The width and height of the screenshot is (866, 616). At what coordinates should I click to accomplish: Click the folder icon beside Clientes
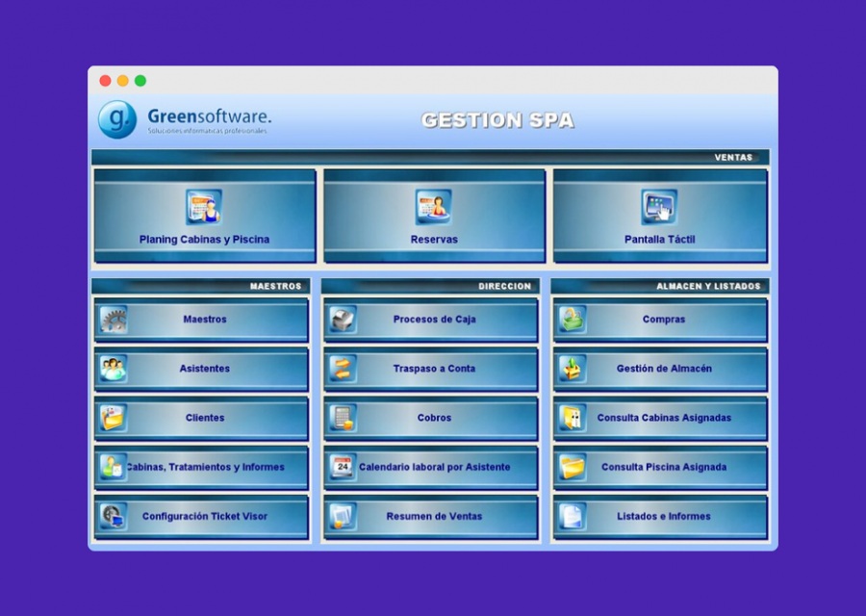(x=114, y=418)
